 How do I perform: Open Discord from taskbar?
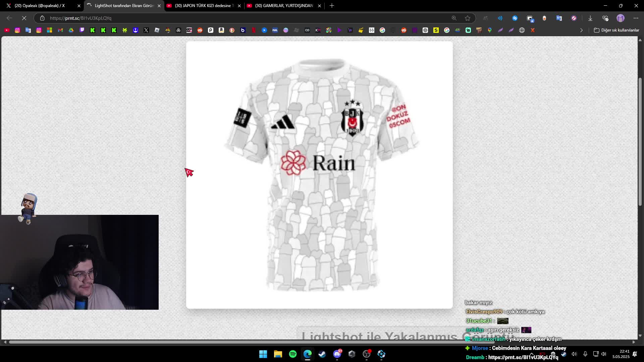(x=337, y=354)
